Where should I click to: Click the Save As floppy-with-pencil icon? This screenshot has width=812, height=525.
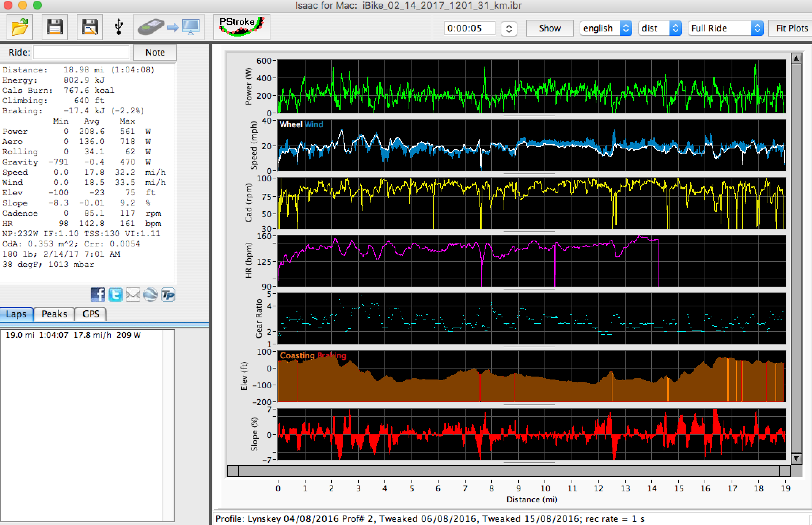coord(90,27)
